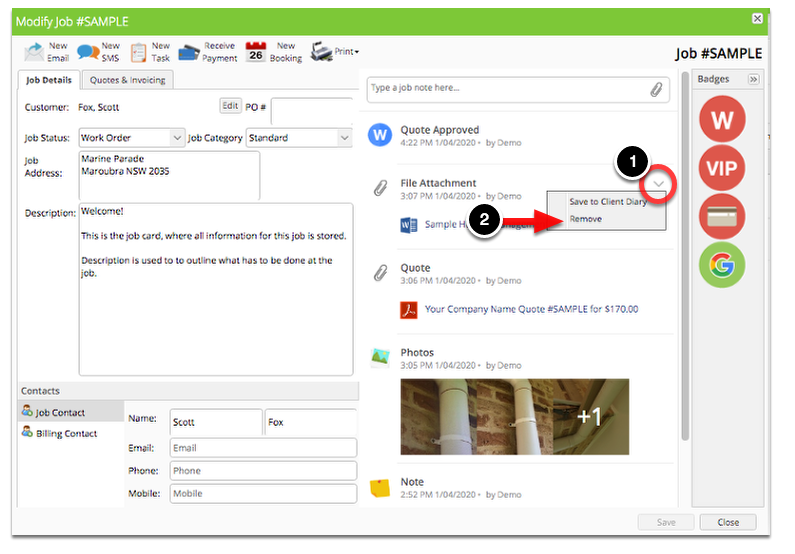Switch to the Job Details tab
Image resolution: width=795 pixels, height=554 pixels.
tap(49, 80)
